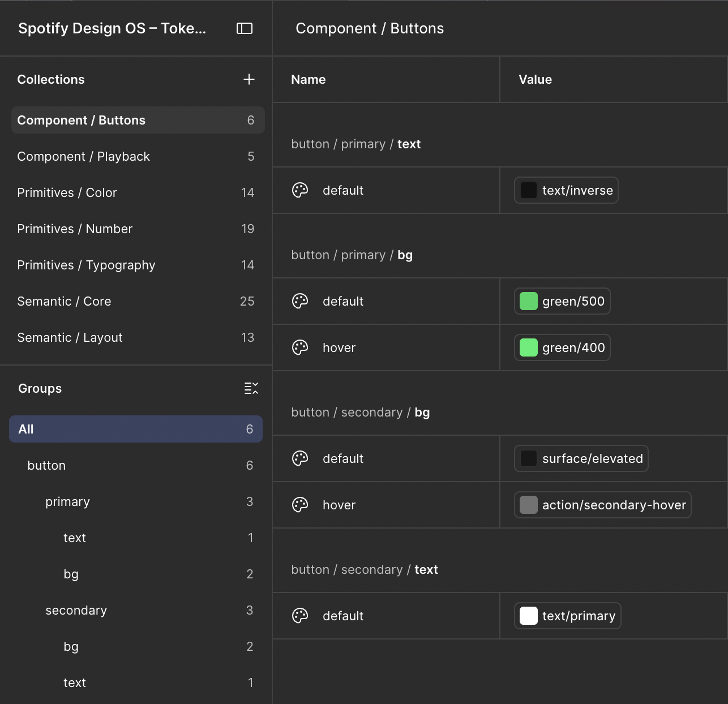Image resolution: width=728 pixels, height=704 pixels.
Task: Click palette icon for primary bg hover
Action: (300, 347)
